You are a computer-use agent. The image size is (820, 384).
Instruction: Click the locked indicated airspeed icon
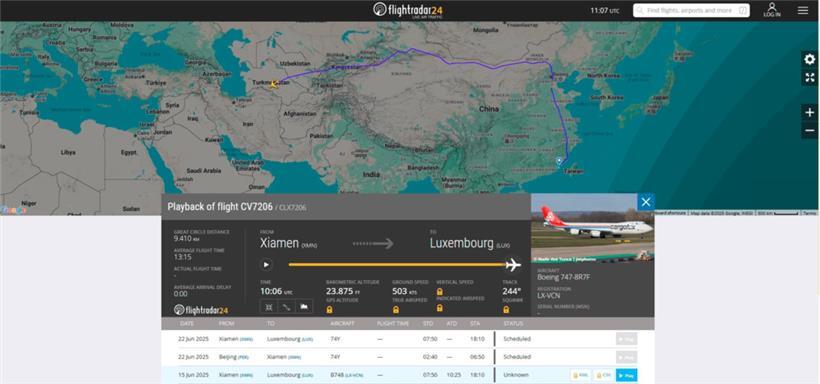click(x=440, y=308)
